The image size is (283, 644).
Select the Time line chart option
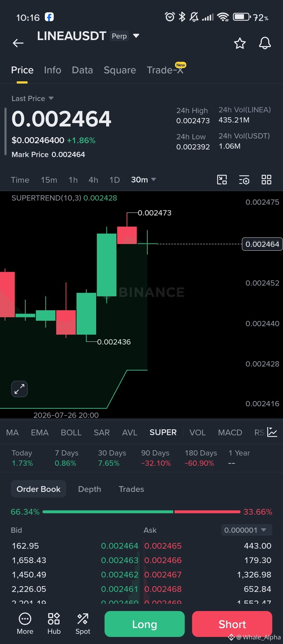(20, 180)
